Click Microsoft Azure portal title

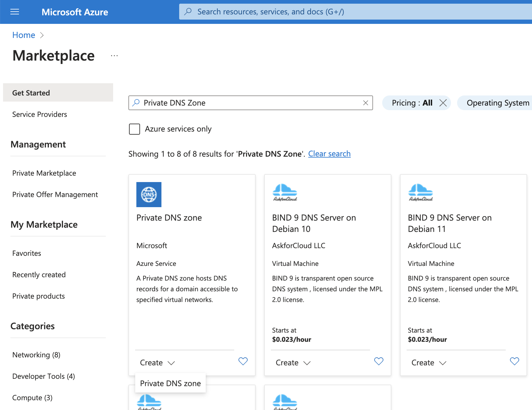coord(75,12)
